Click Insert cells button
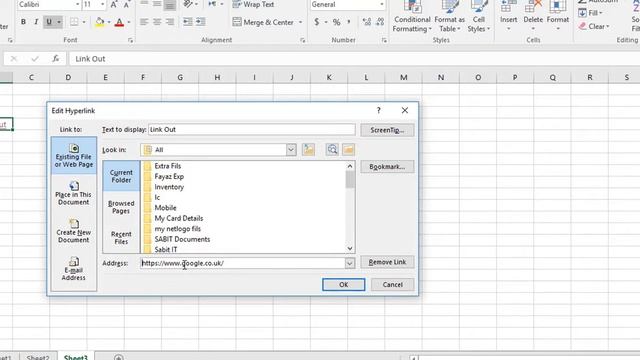Viewport: 640px width, 360px height. point(508,17)
